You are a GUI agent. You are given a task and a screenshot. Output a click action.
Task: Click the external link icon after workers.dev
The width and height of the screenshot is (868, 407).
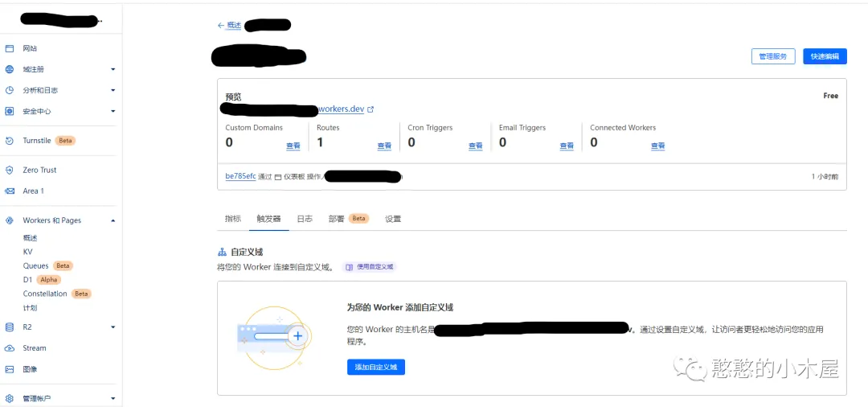tap(371, 109)
